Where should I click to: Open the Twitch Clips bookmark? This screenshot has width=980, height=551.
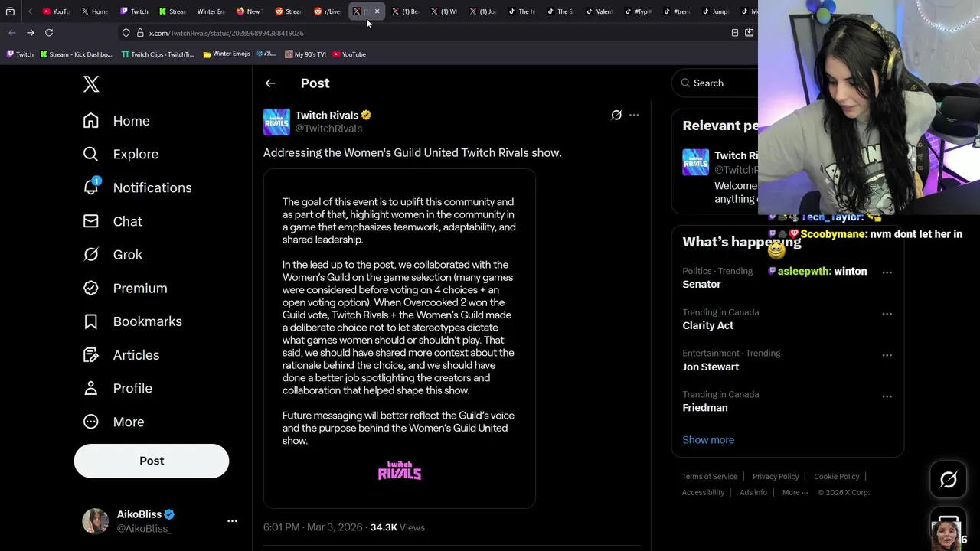click(158, 54)
